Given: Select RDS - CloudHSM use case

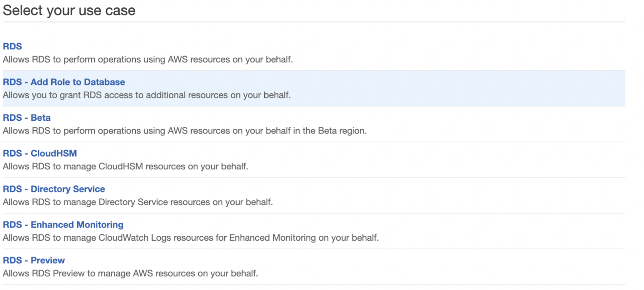Looking at the screenshot, I should 40,153.
